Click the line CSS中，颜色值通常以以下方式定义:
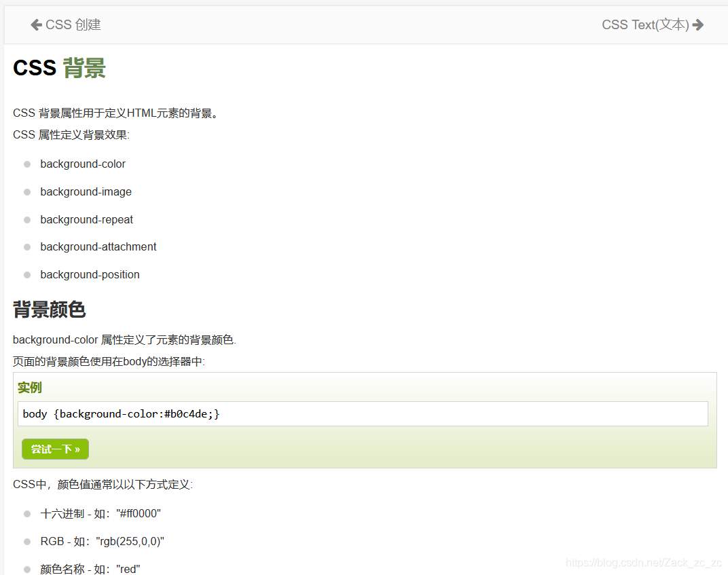 pos(103,485)
